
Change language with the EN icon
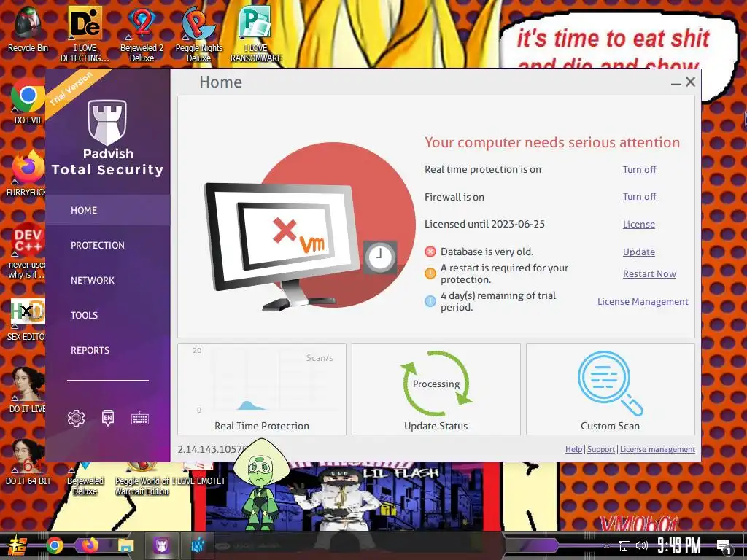(108, 418)
